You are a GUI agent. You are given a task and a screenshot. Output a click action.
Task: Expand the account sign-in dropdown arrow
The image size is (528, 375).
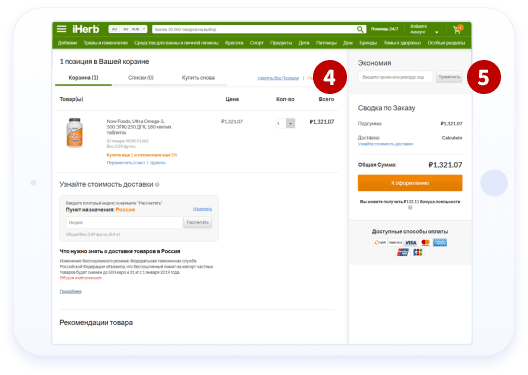(x=437, y=32)
